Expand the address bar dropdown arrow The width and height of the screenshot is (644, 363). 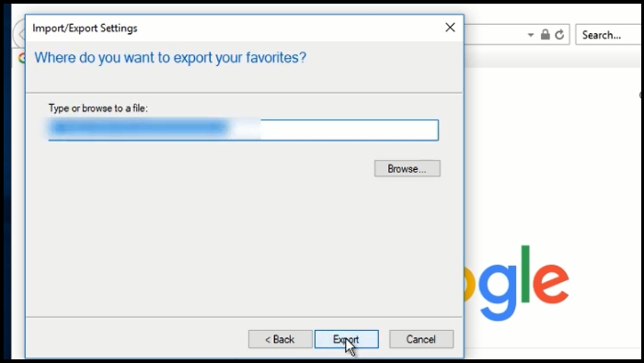point(531,35)
